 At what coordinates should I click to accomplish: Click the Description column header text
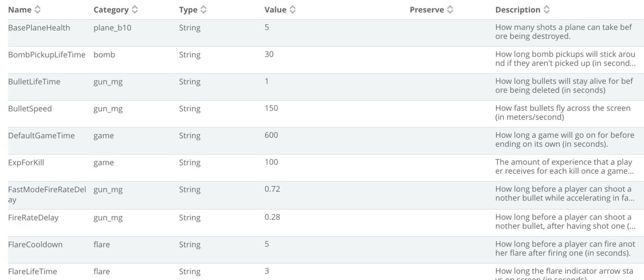pyautogui.click(x=517, y=10)
